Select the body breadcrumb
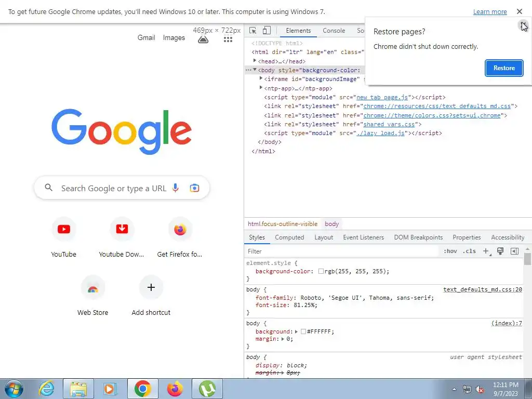Viewport: 532px width, 399px height. pyautogui.click(x=332, y=224)
